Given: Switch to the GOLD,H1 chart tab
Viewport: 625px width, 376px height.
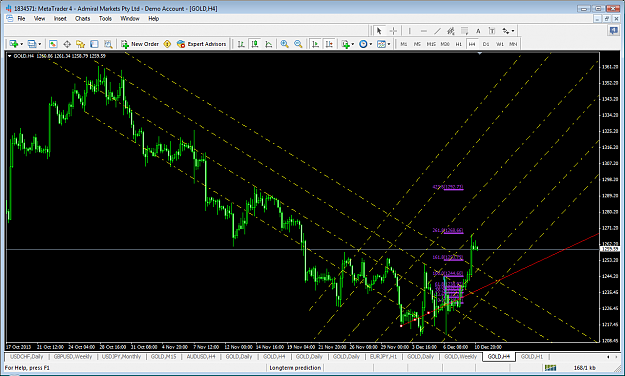Looking at the screenshot, I should tap(532, 356).
